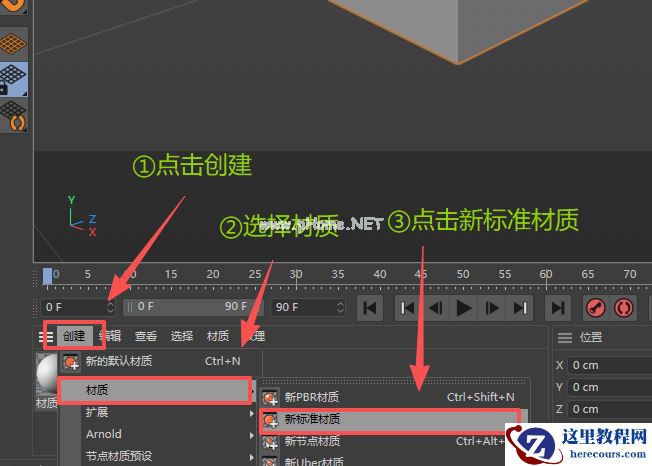
Task: Click the Z position 0 cm field
Action: [x=609, y=409]
